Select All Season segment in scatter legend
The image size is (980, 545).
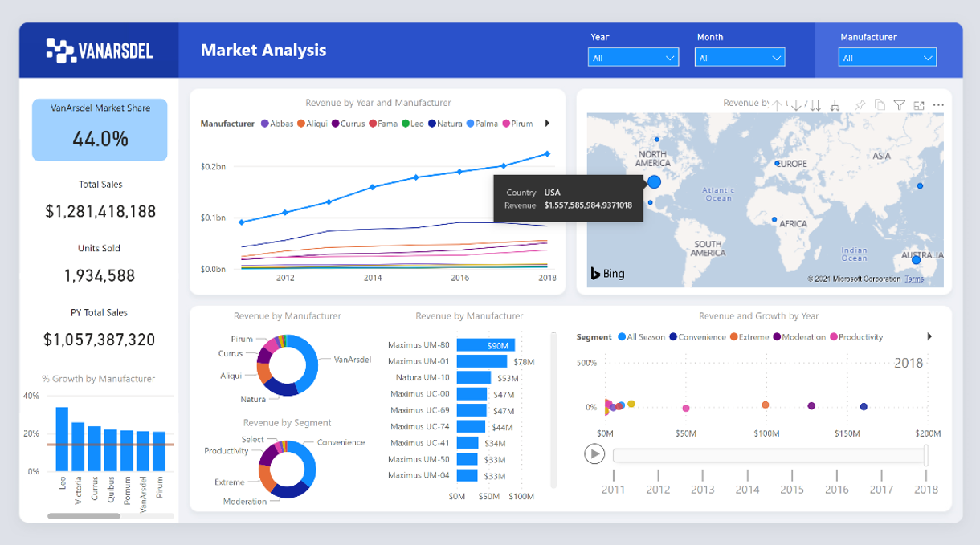click(x=642, y=337)
